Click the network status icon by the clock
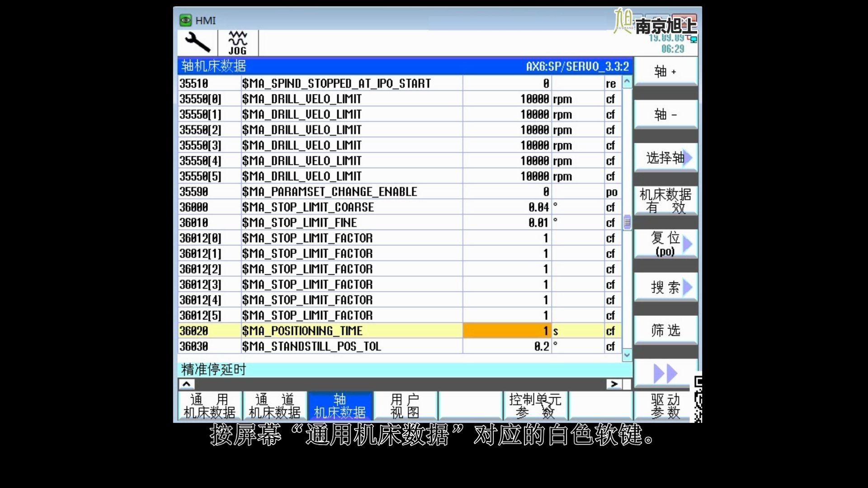The width and height of the screenshot is (868, 488). (693, 39)
